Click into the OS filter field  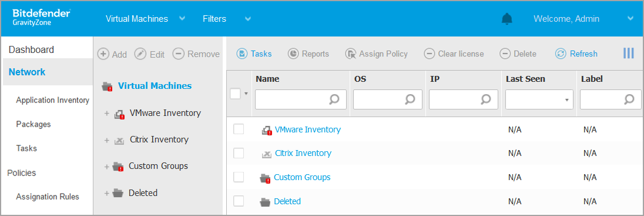click(x=388, y=99)
